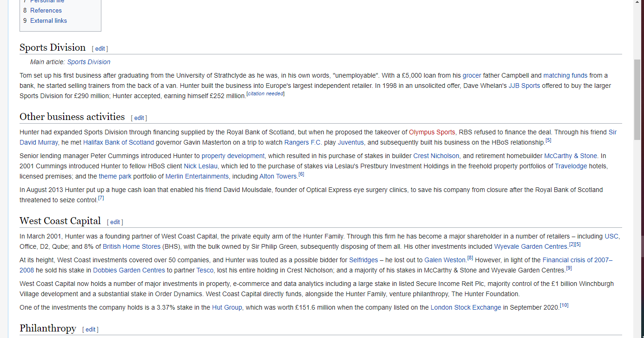Visit the Dobbies Garden Centres article
Screen dimensions: 644x338
tap(129, 270)
